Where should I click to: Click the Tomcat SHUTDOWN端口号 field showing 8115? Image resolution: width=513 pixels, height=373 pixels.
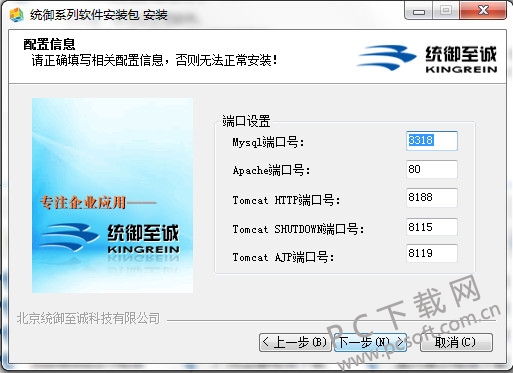[432, 227]
